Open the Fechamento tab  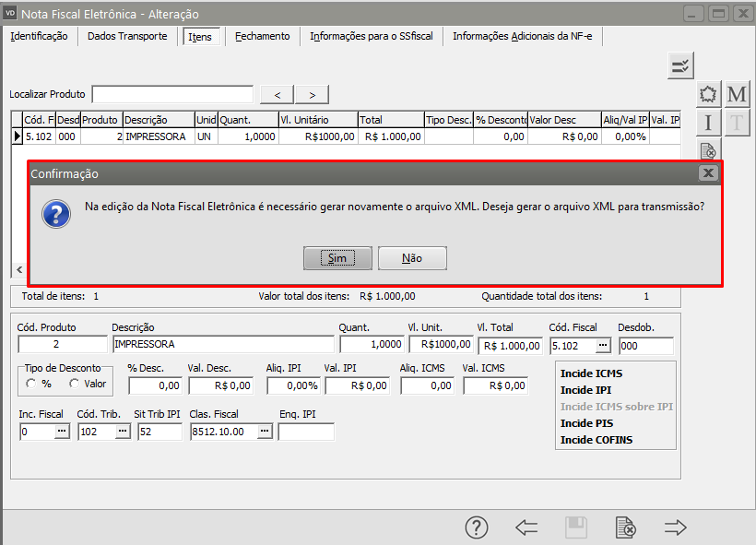262,36
